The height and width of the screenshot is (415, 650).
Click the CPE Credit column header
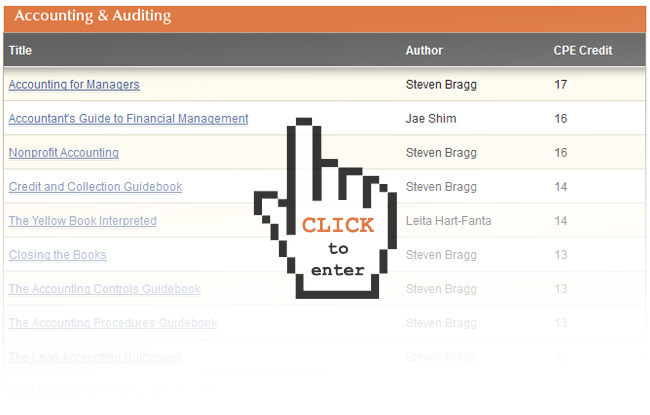(583, 50)
